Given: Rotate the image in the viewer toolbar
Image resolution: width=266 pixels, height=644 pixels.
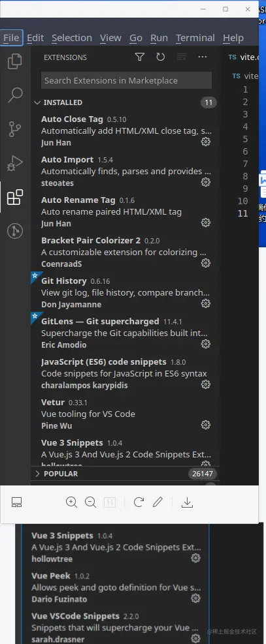Looking at the screenshot, I should coord(139,502).
